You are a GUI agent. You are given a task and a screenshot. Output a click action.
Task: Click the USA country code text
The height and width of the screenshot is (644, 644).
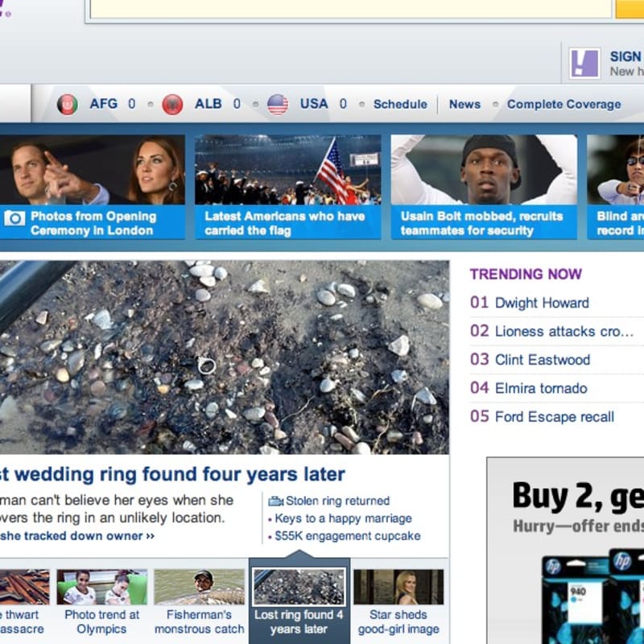(314, 104)
